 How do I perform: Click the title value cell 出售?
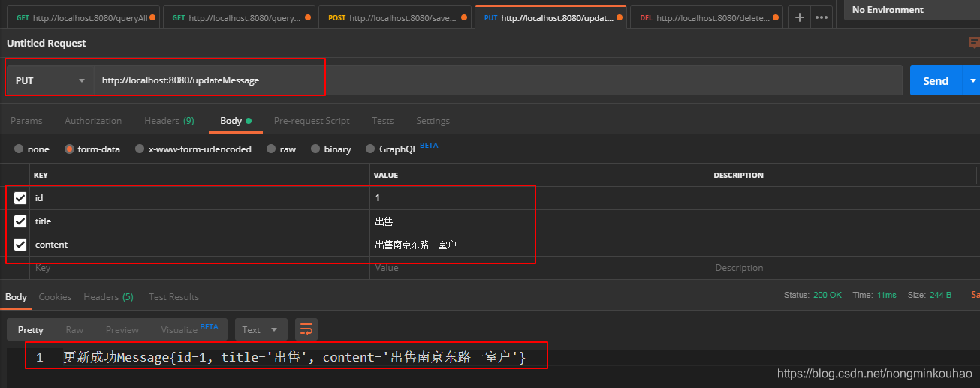point(540,221)
